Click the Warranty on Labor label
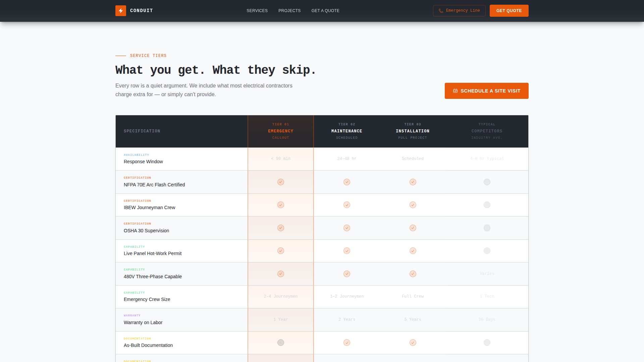The height and width of the screenshot is (362, 644). pyautogui.click(x=143, y=322)
